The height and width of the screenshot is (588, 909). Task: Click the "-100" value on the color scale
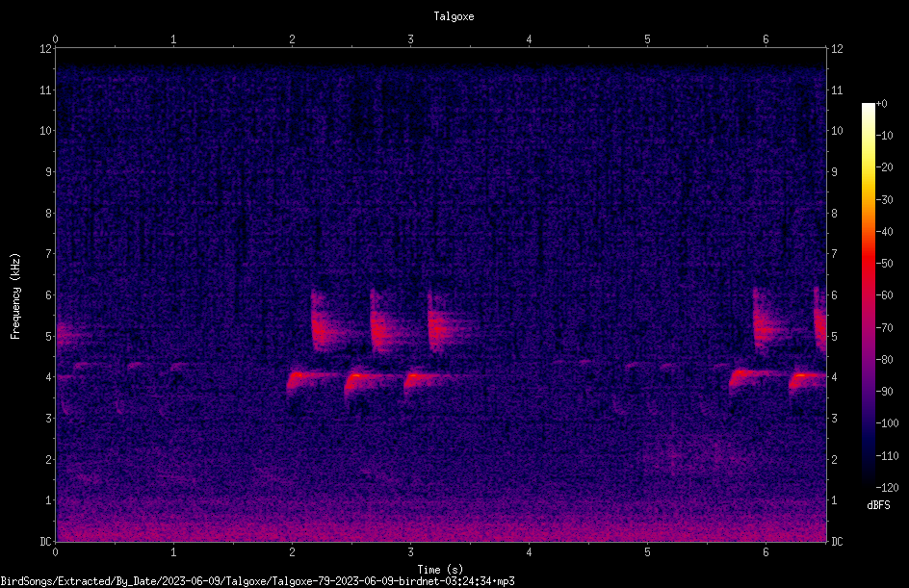(x=888, y=423)
